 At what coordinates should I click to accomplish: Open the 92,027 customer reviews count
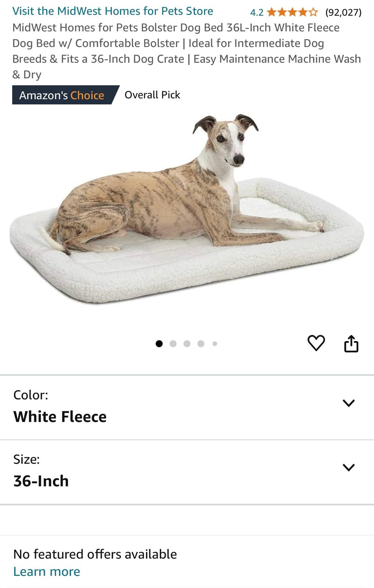click(343, 12)
